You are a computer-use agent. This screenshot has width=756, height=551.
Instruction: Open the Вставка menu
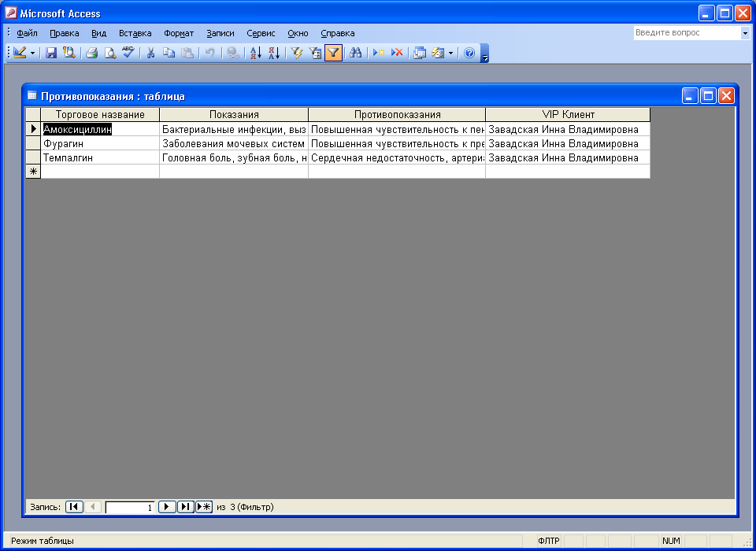[x=135, y=33]
